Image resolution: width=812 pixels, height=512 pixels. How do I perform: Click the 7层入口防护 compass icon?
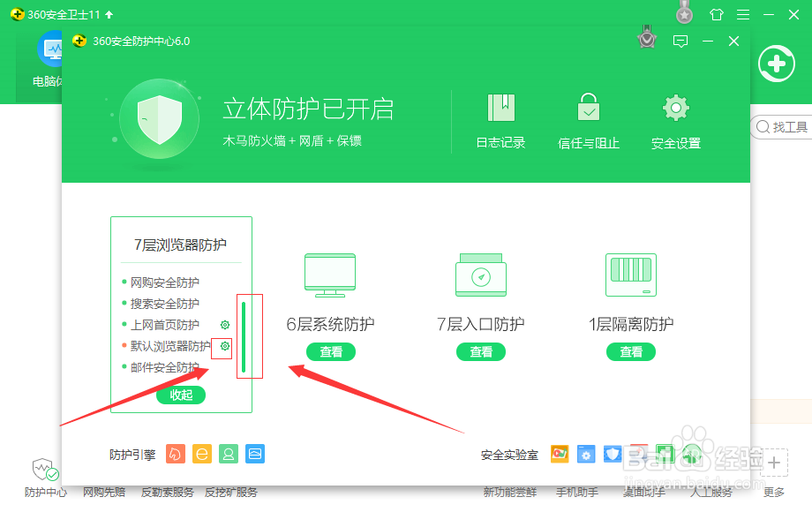[x=481, y=275]
